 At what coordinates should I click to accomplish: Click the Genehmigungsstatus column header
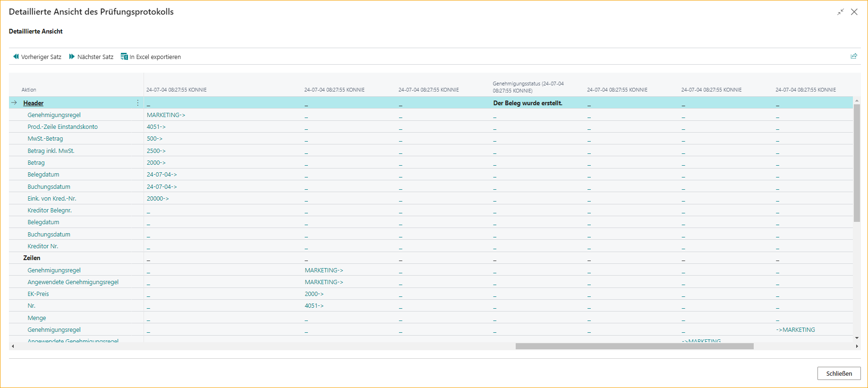point(528,87)
